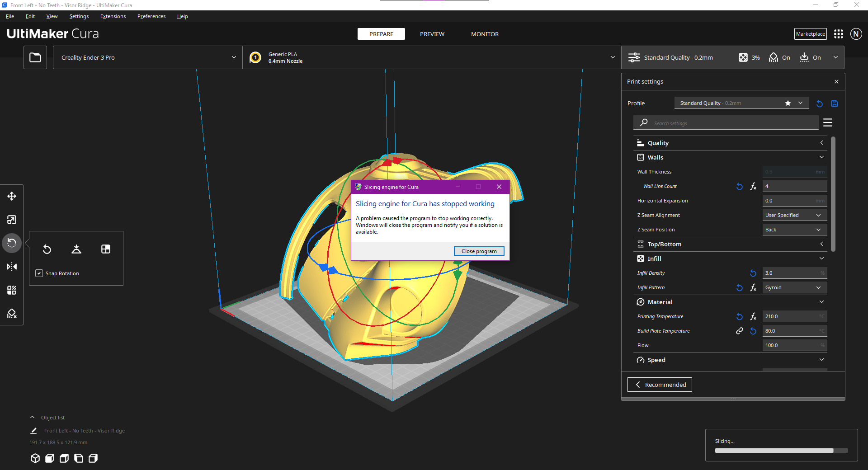868x470 pixels.
Task: Switch to the PREVIEW stage tab
Action: 432,34
